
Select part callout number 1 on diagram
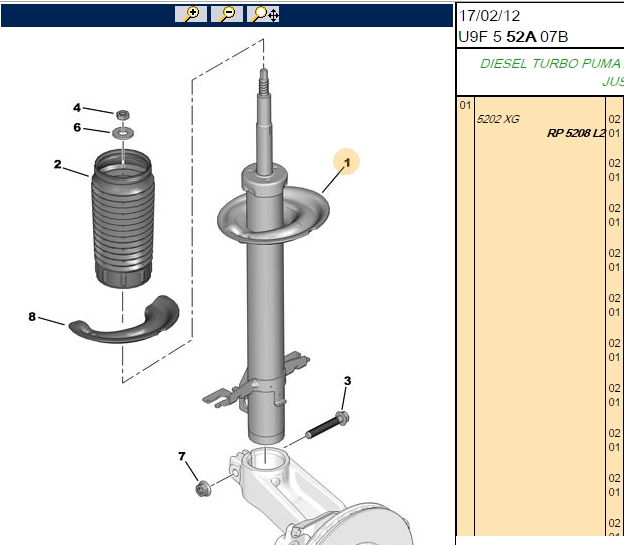tap(347, 162)
